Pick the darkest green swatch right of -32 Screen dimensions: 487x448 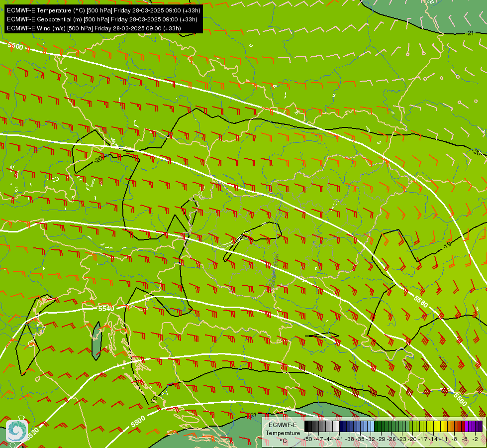coord(376,426)
